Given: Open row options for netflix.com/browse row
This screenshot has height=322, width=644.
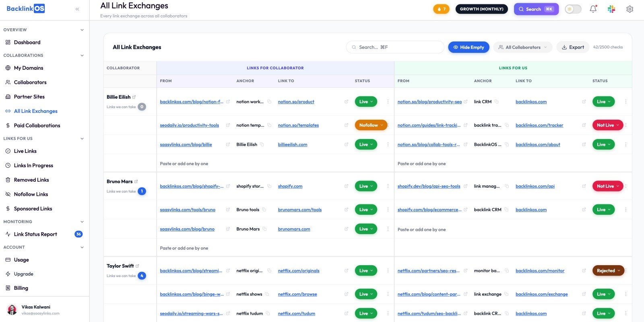Looking at the screenshot, I should click(x=388, y=294).
